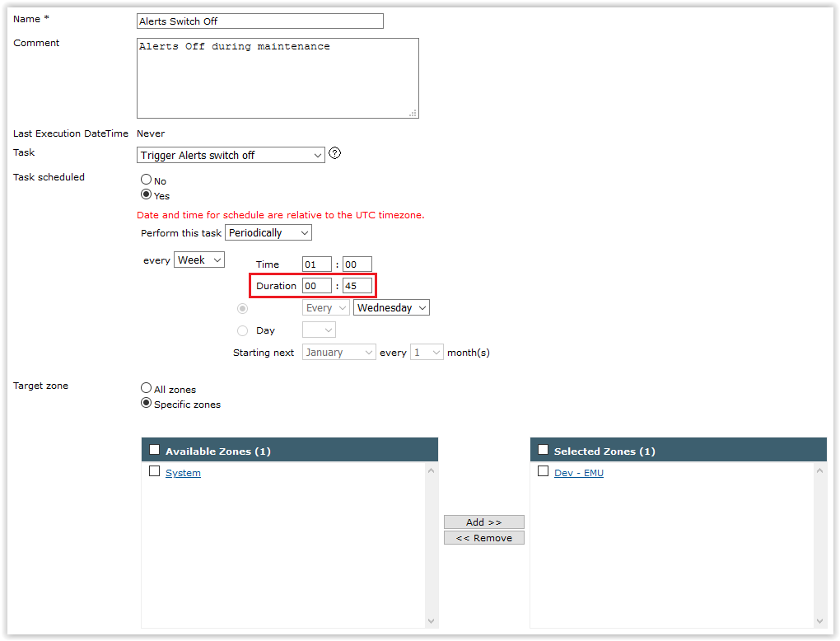Edit the Time hours field 01

point(317,264)
